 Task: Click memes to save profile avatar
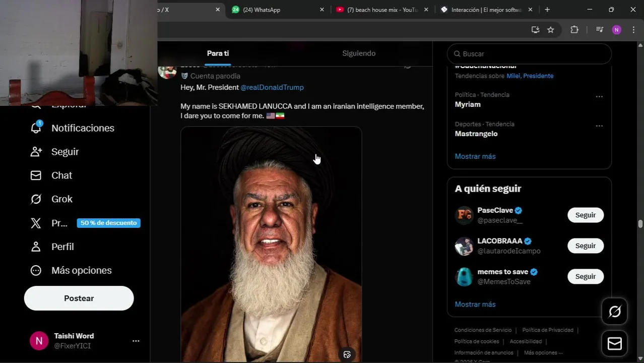point(464,277)
